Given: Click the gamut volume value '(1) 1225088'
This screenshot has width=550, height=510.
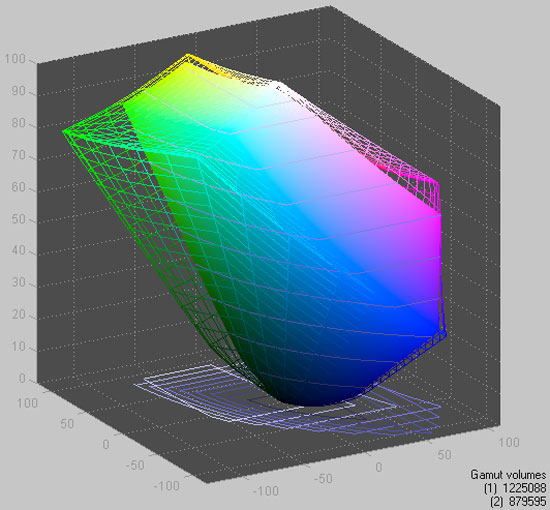Looking at the screenshot, I should pos(515,488).
